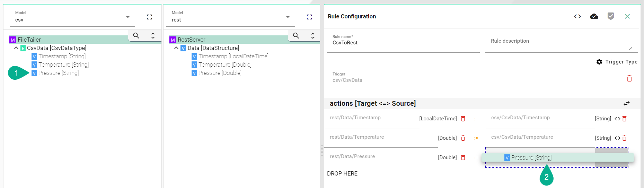The image size is (644, 188).
Task: Delete the csv/CsvData trigger
Action: (x=629, y=78)
